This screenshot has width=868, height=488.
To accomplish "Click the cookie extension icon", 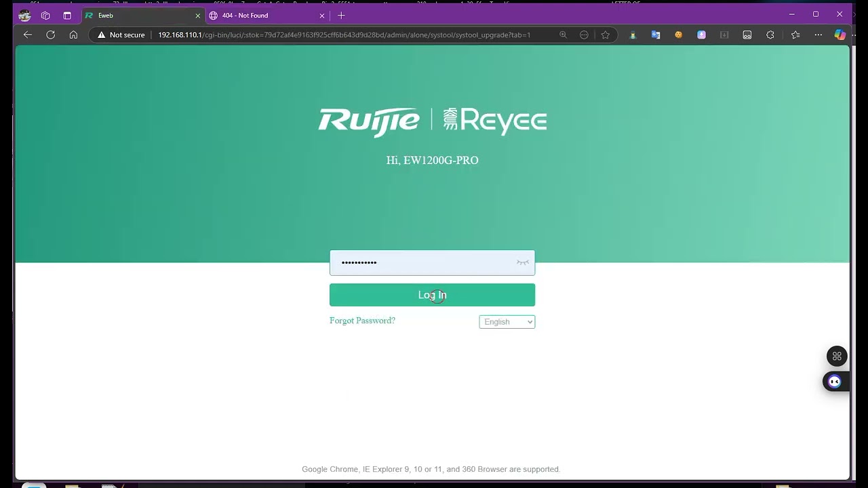I will tap(678, 35).
